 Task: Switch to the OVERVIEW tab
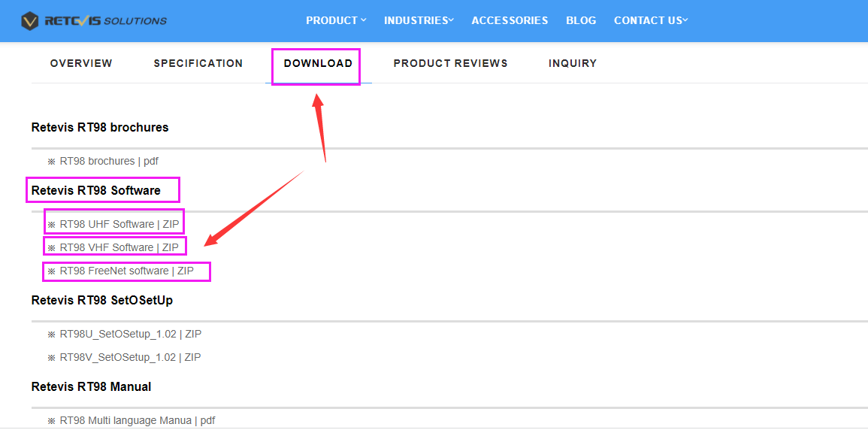pos(81,64)
